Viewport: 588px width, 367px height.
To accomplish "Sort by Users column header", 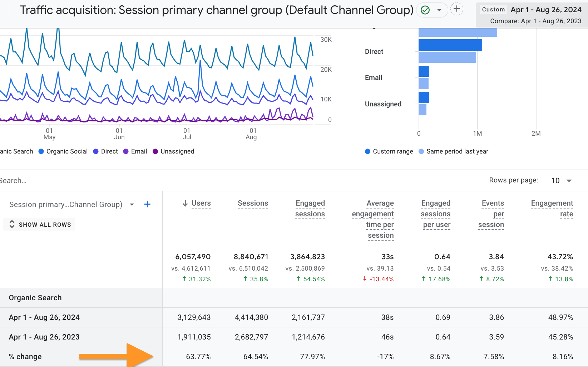I will point(201,203).
